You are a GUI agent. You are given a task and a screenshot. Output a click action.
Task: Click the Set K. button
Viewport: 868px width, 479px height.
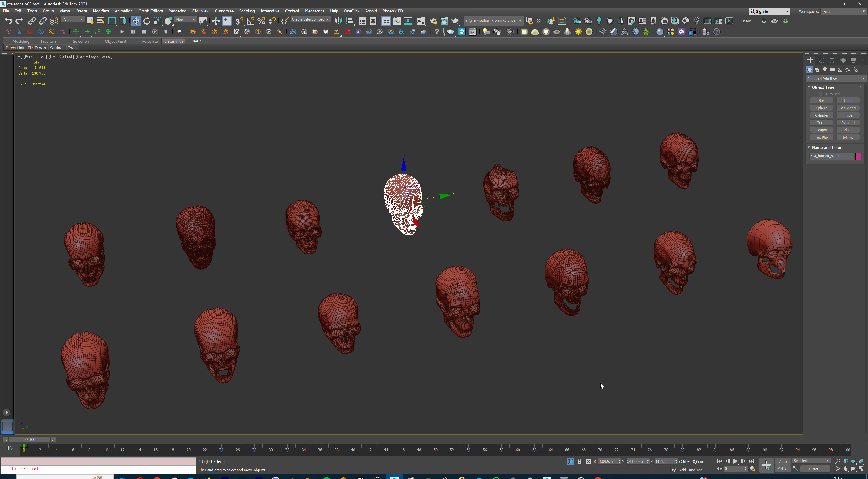coord(783,469)
